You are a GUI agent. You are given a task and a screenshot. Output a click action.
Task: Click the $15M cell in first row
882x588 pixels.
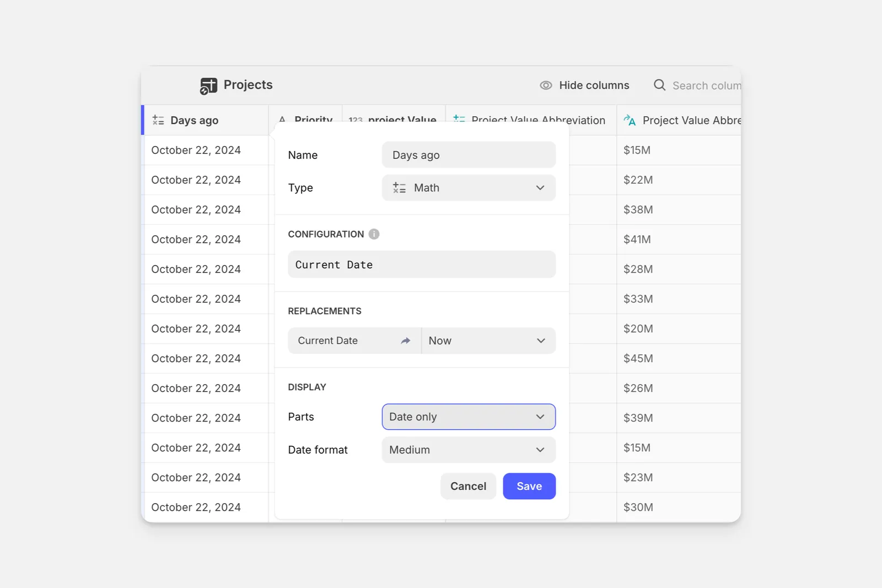(x=679, y=150)
